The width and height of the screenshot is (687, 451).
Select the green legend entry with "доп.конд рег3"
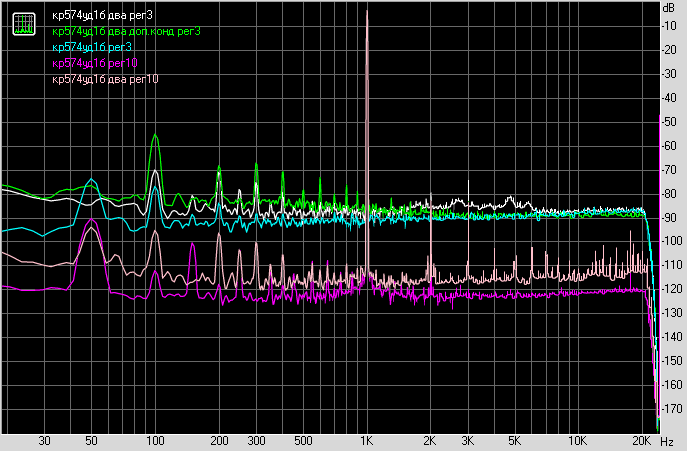tap(126, 32)
